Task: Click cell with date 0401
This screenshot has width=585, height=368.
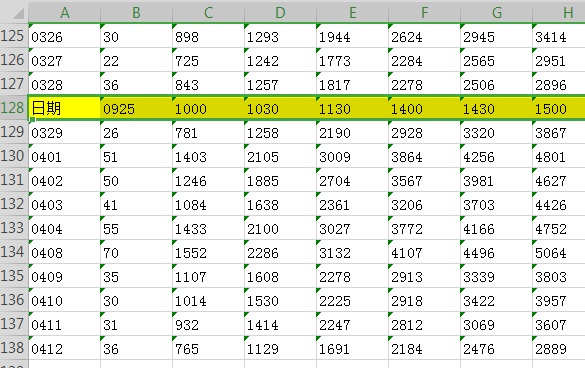Action: point(65,156)
